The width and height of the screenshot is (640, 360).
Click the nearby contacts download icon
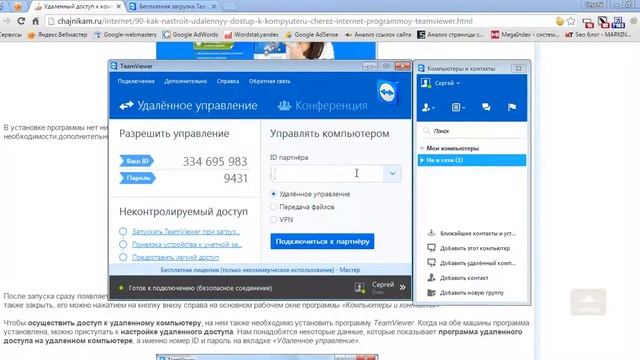(x=431, y=233)
